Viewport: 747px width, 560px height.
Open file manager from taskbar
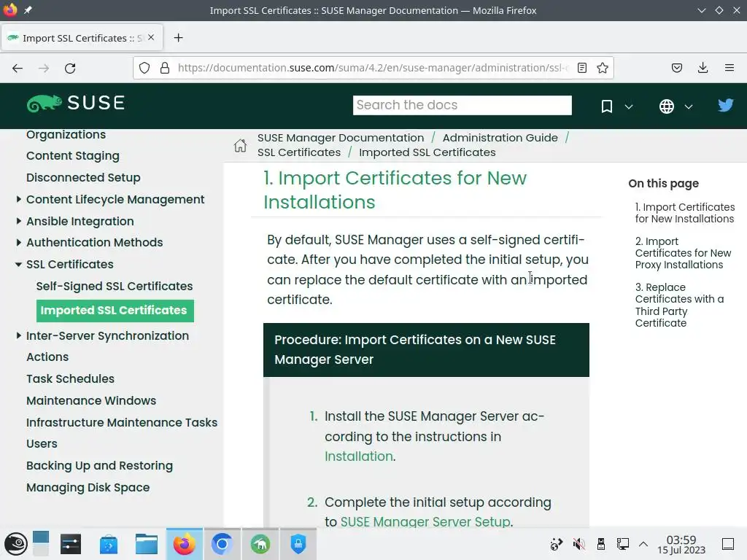[146, 544]
